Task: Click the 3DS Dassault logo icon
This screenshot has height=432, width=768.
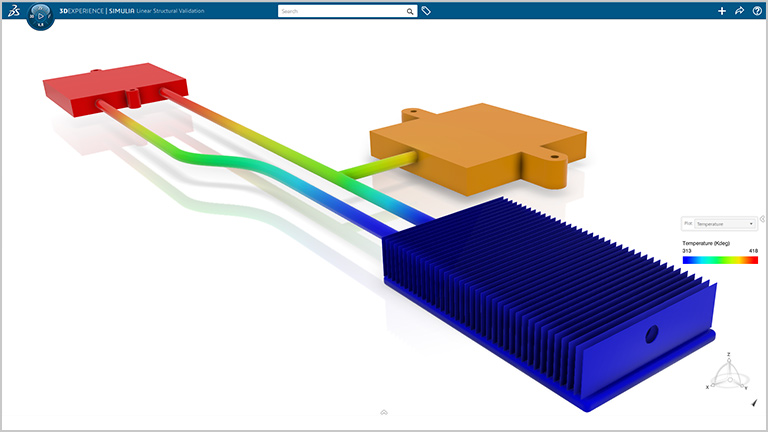Action: [x=14, y=12]
